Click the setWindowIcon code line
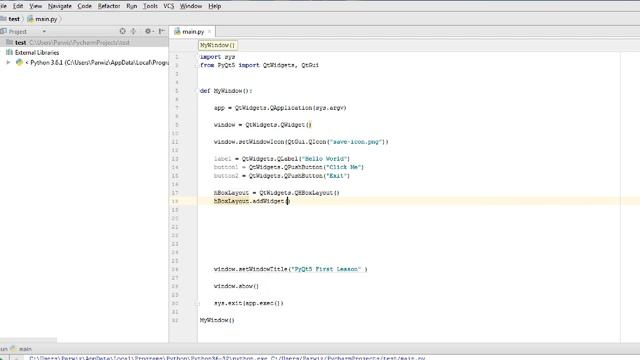Viewport: 640px width, 360px height. coord(301,142)
